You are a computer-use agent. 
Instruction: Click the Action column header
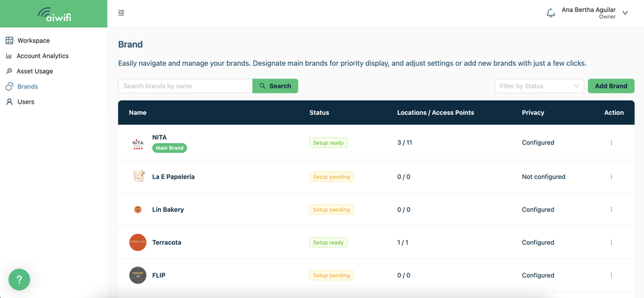[614, 112]
